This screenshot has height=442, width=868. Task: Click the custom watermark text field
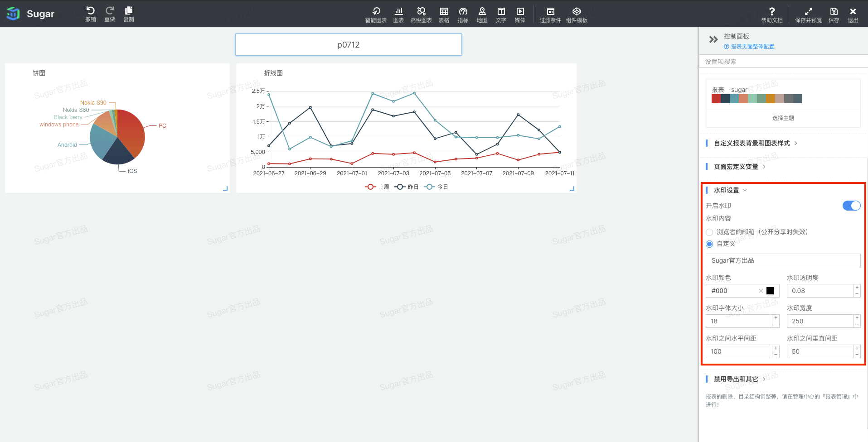point(783,260)
